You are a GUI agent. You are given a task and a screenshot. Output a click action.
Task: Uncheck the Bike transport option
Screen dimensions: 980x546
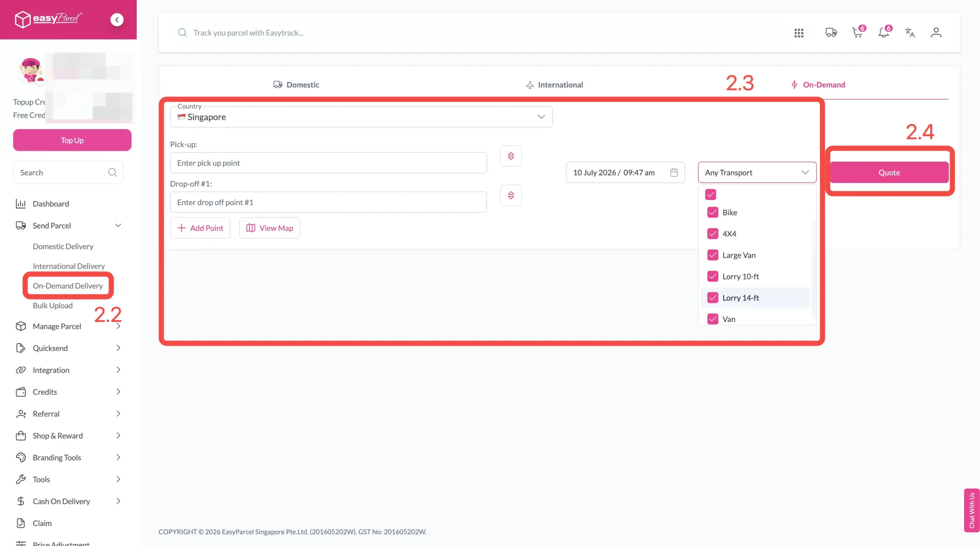[712, 213]
